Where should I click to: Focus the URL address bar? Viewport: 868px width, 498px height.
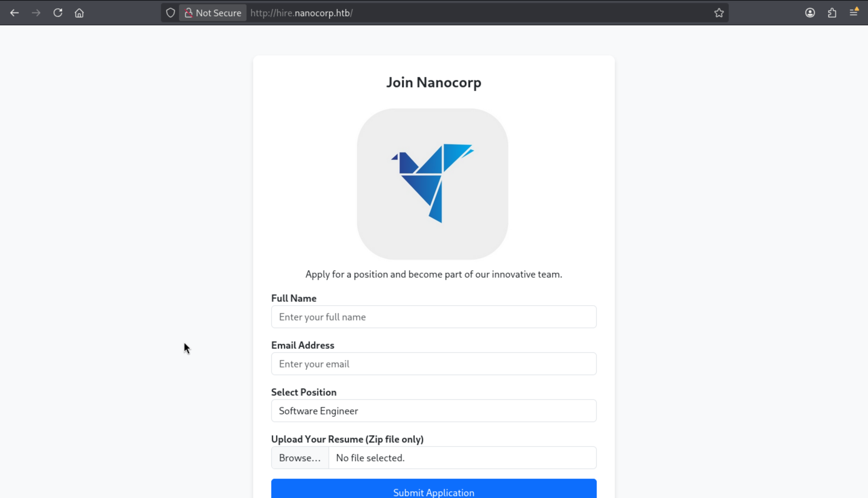479,13
